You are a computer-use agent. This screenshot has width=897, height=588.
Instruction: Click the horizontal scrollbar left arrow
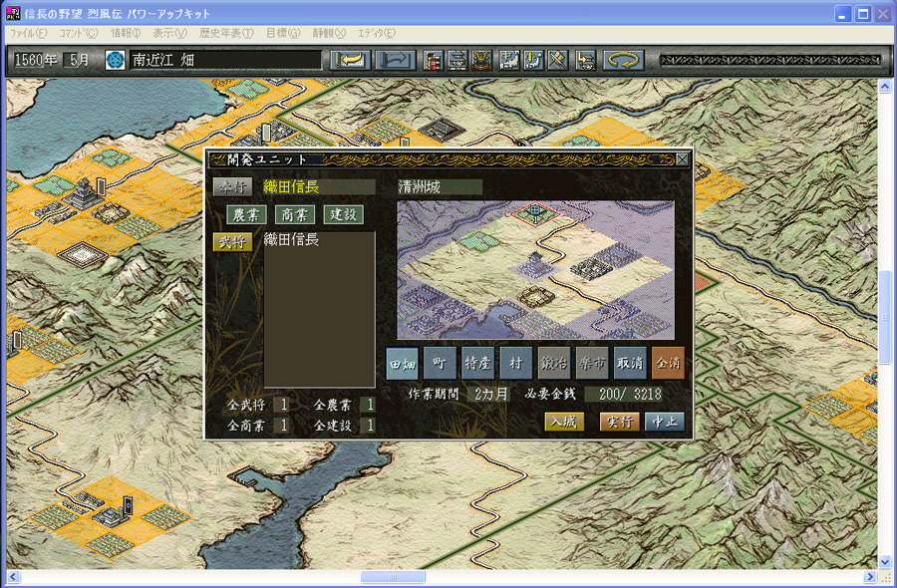click(x=13, y=577)
